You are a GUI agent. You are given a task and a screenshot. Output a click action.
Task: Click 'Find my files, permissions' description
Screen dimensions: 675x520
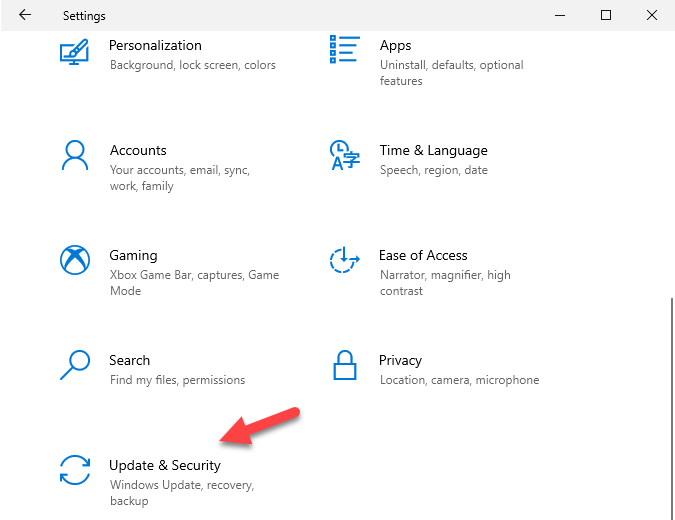(177, 380)
